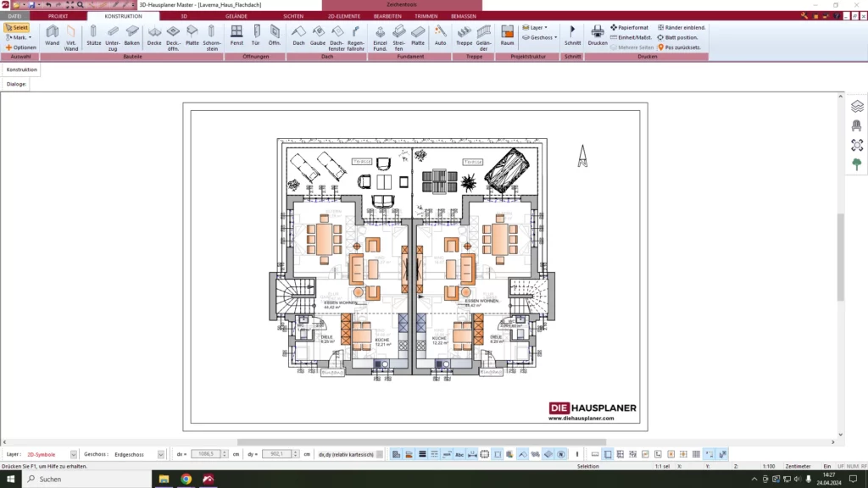Toggle the Selekt selection mode
The width and height of the screenshot is (868, 488).
(17, 27)
